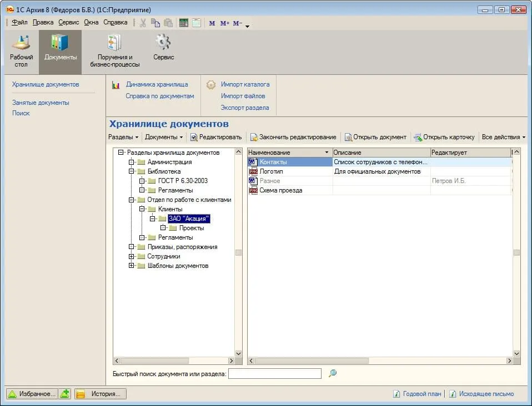Click the Закончить редактирование button
This screenshot has height=406, width=532.
(293, 137)
